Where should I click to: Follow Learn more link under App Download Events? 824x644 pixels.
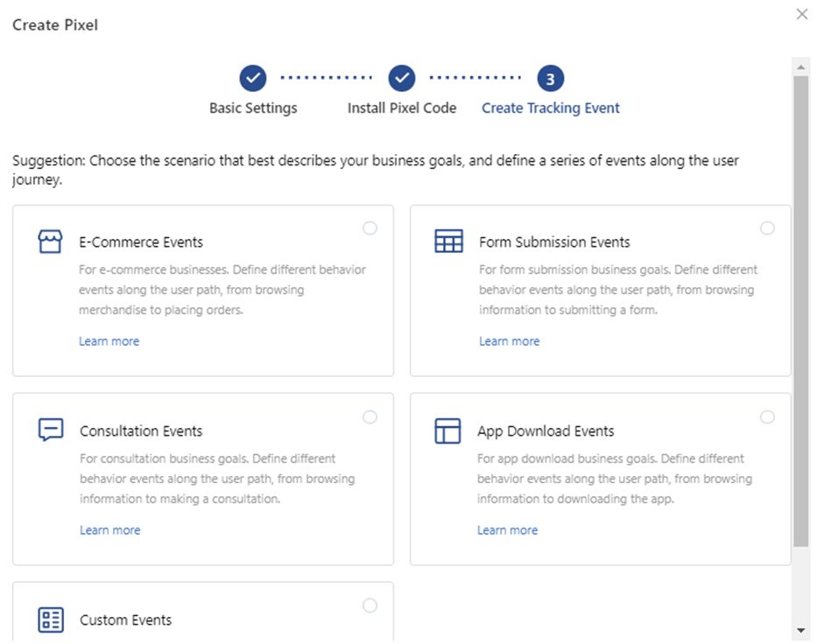[507, 530]
